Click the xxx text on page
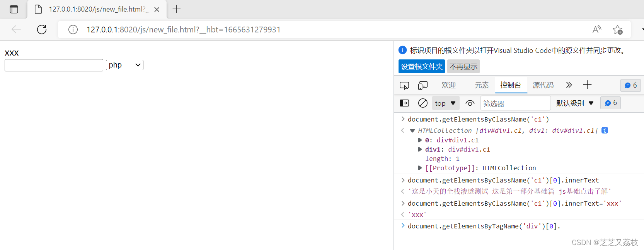 click(12, 53)
